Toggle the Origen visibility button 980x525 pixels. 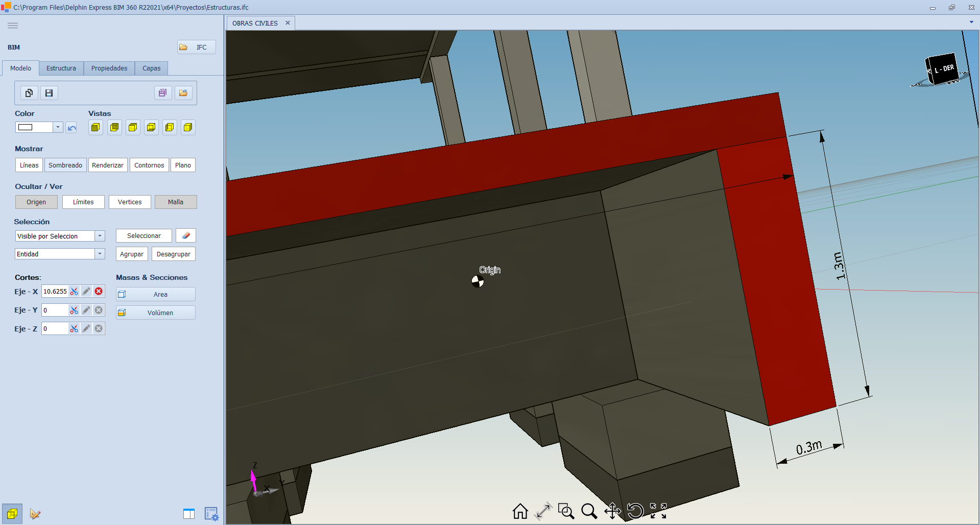coord(36,202)
